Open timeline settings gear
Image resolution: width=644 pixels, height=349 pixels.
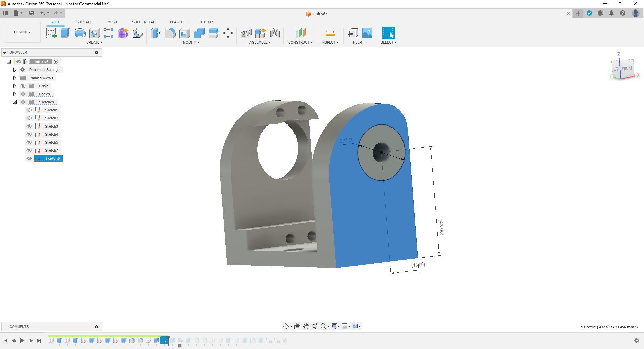pos(637,340)
